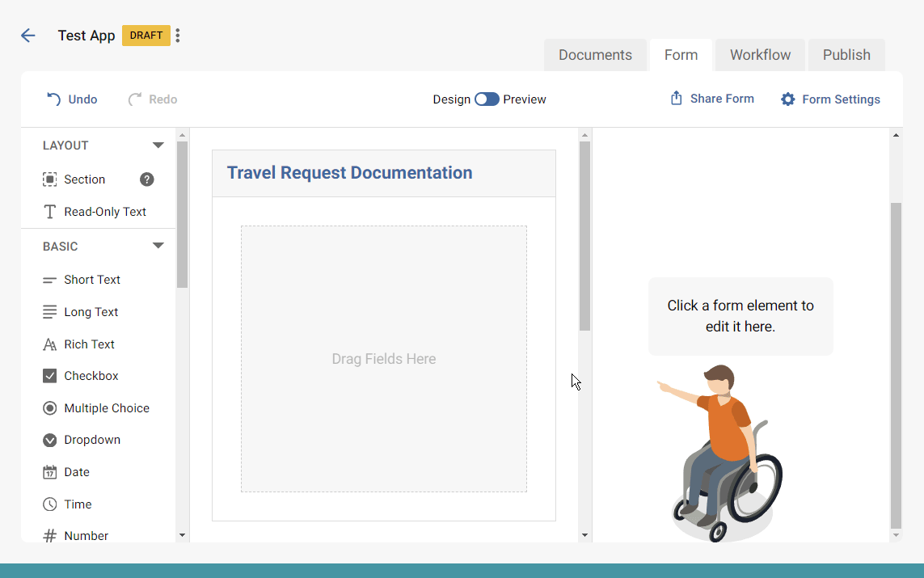Click the back arrow icon
The width and height of the screenshot is (924, 578).
coord(28,36)
